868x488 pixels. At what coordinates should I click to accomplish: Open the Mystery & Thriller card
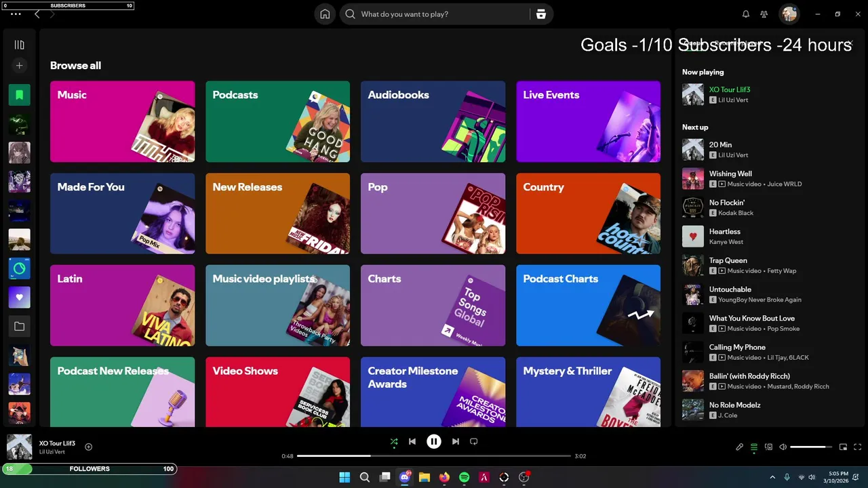tap(588, 392)
